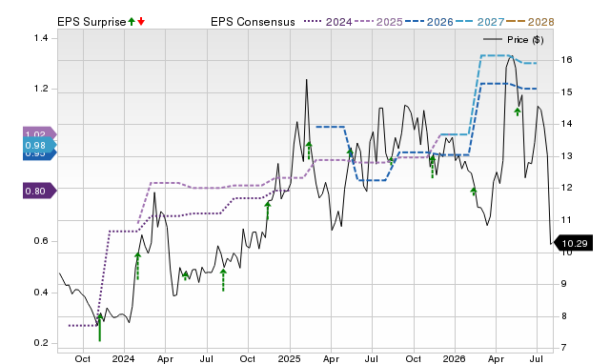Viewport: 610px width, 364px height.
Task: Click the green surprise arrow in May 2025
Action: tap(350, 152)
